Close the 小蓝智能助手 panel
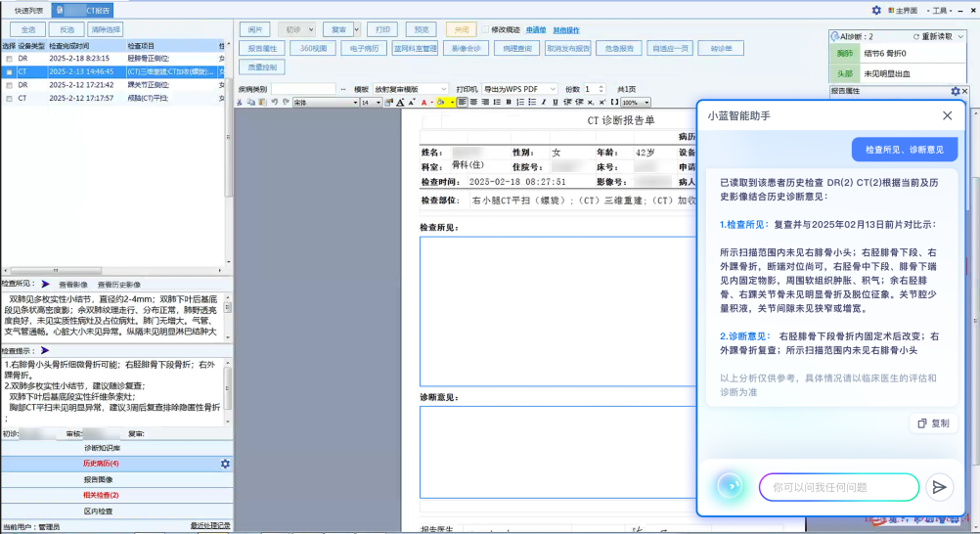This screenshot has width=980, height=534. tap(947, 115)
